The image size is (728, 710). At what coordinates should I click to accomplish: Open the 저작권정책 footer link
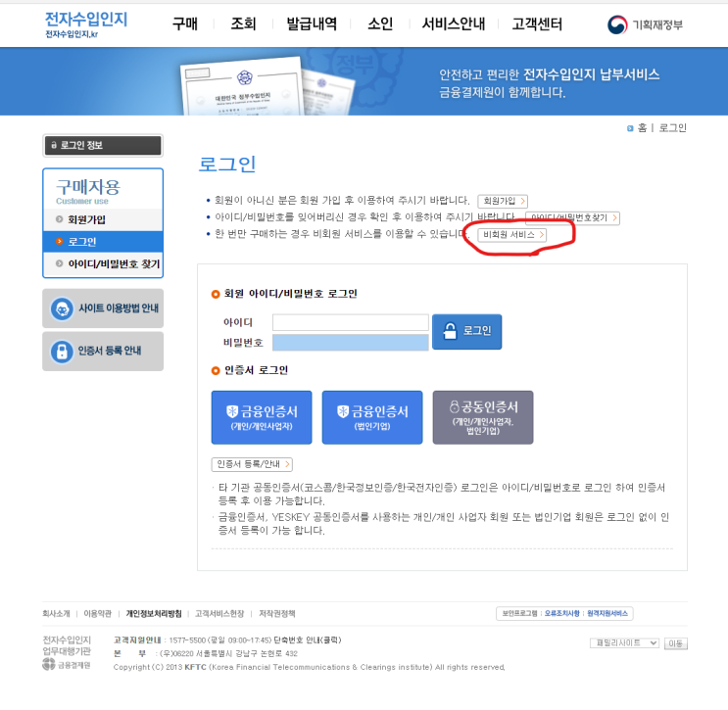(x=276, y=613)
